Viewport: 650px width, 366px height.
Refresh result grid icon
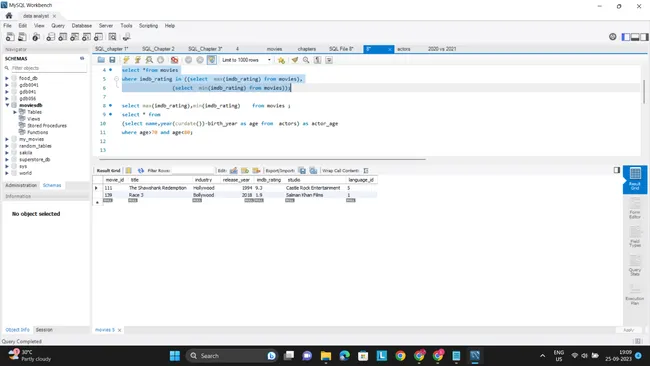pos(141,171)
